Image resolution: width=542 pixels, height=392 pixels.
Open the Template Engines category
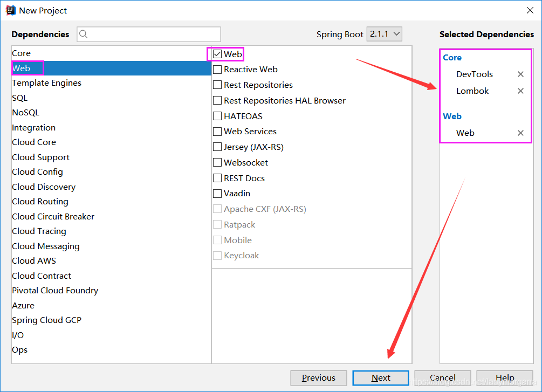click(111, 83)
